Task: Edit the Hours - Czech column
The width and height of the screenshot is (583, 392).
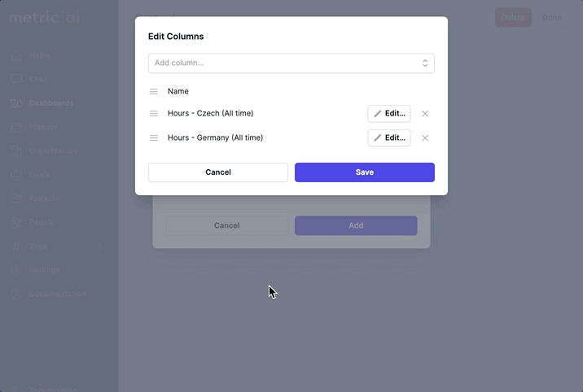Action: pyautogui.click(x=389, y=114)
